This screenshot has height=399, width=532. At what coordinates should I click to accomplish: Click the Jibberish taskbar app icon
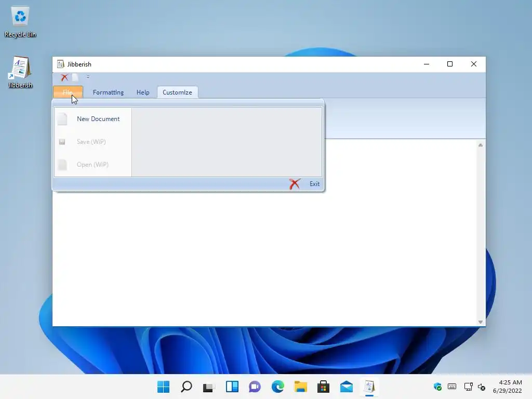(369, 387)
